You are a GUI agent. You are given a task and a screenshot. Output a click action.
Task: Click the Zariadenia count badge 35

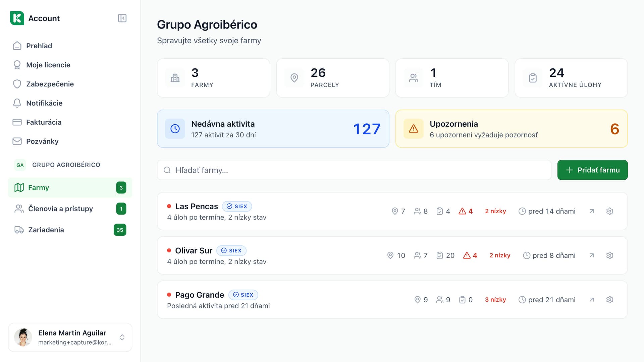(120, 230)
